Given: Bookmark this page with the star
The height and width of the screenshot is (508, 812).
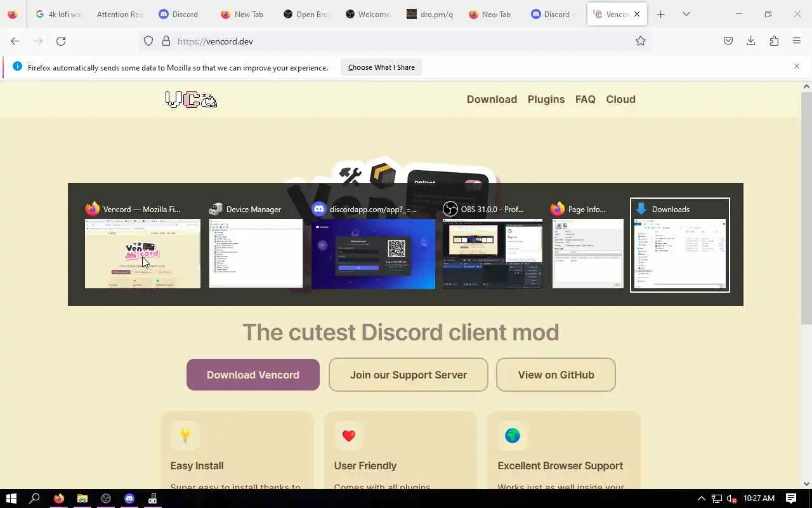Looking at the screenshot, I should coord(641,41).
